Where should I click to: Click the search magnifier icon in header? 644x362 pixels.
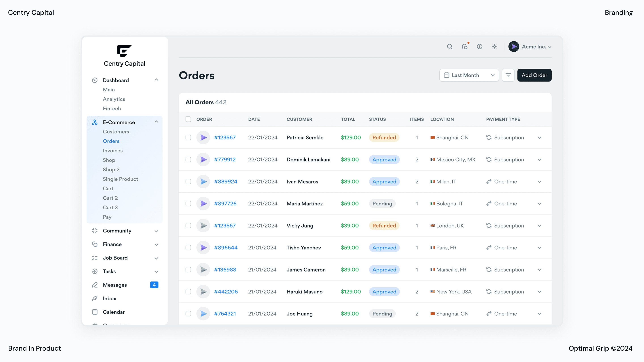click(x=449, y=47)
